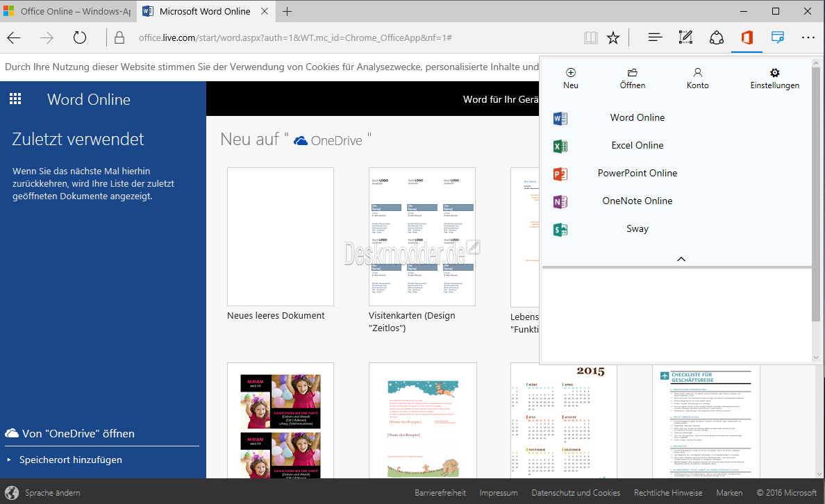The width and height of the screenshot is (825, 504).
Task: Launch Excel Online from the panel list
Action: (637, 145)
